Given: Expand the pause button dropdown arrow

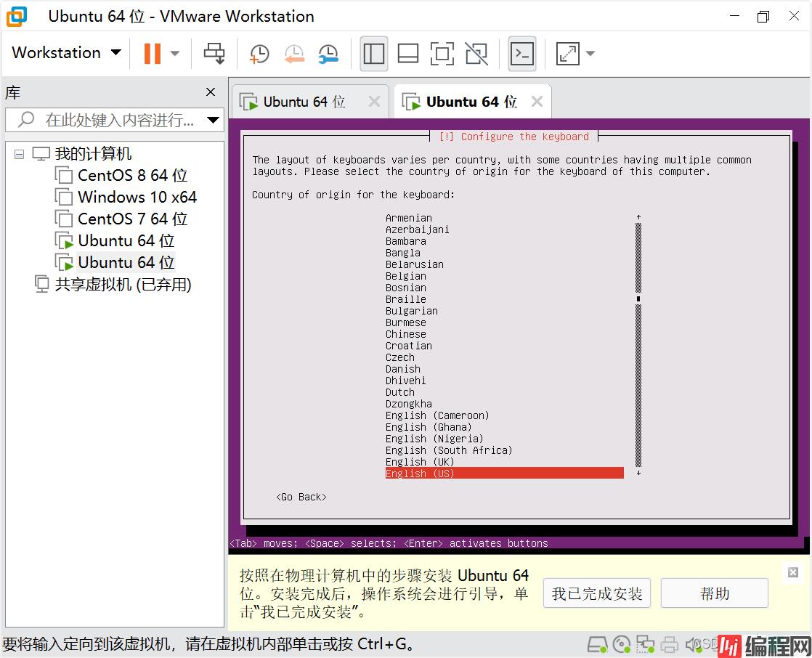Looking at the screenshot, I should point(175,53).
